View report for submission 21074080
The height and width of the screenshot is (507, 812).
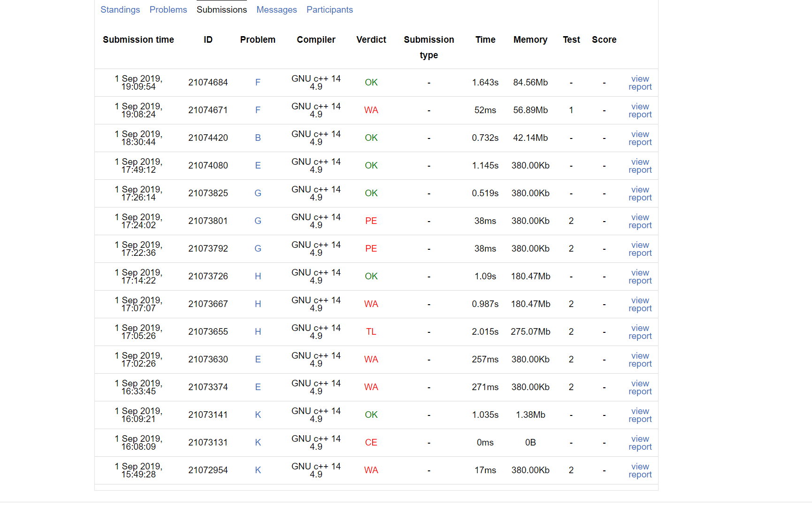click(640, 166)
